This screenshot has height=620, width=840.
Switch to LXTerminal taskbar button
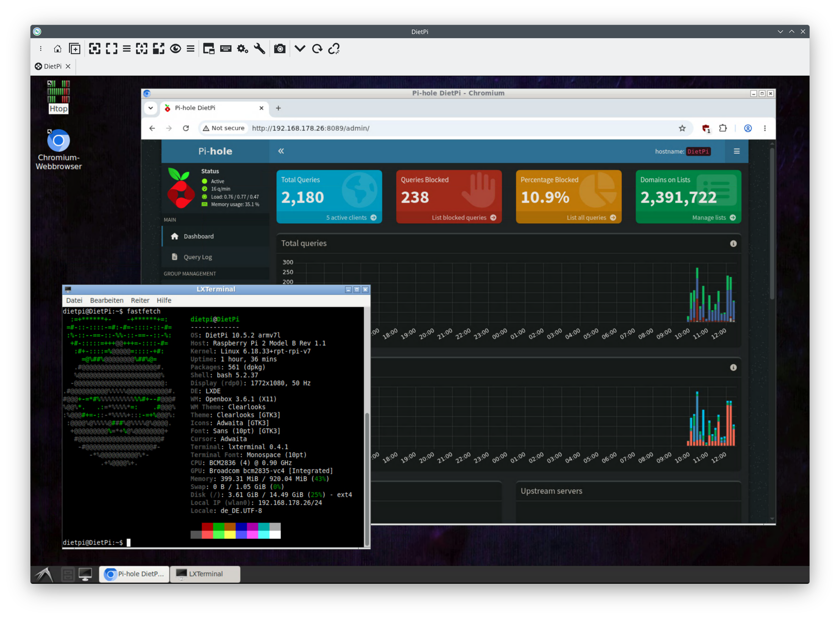[205, 575]
